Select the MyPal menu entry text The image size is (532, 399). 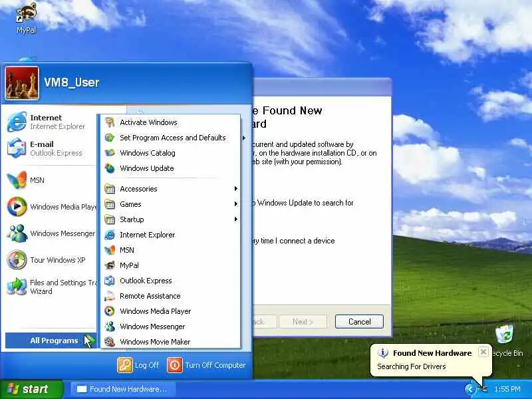pyautogui.click(x=129, y=265)
